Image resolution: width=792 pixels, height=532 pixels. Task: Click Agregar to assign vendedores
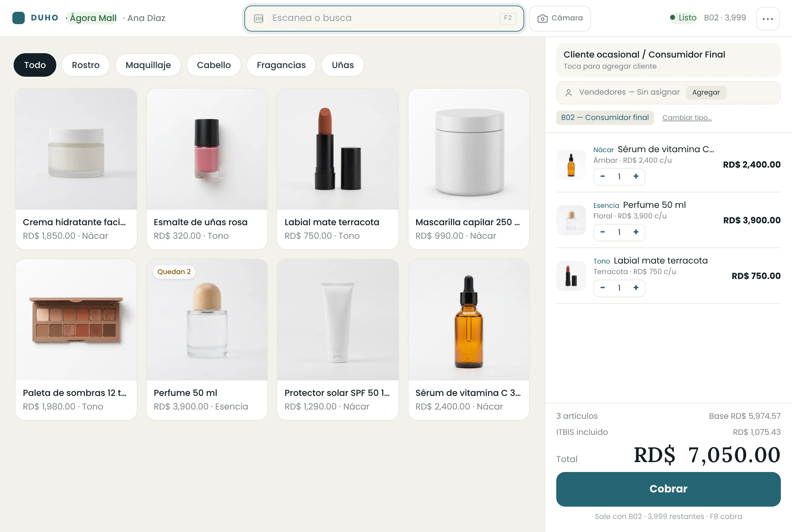click(706, 92)
